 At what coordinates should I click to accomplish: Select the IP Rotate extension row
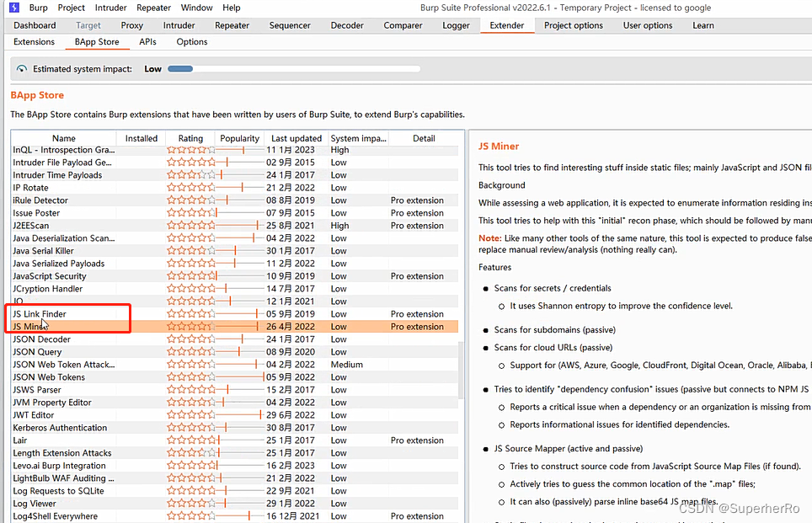point(235,188)
